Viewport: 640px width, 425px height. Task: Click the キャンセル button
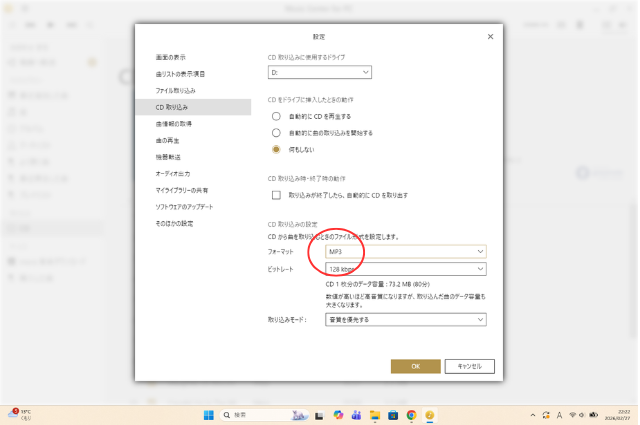tap(469, 366)
